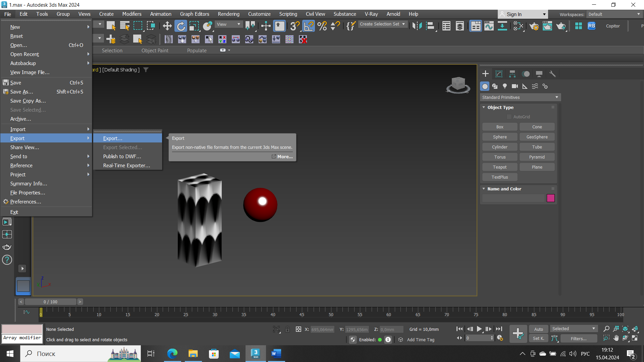Toggle the AutoGrid checkbox

[509, 117]
